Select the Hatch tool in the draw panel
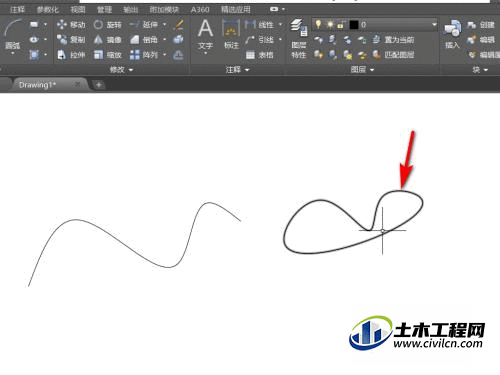This screenshot has height=375, width=500. tap(34, 54)
